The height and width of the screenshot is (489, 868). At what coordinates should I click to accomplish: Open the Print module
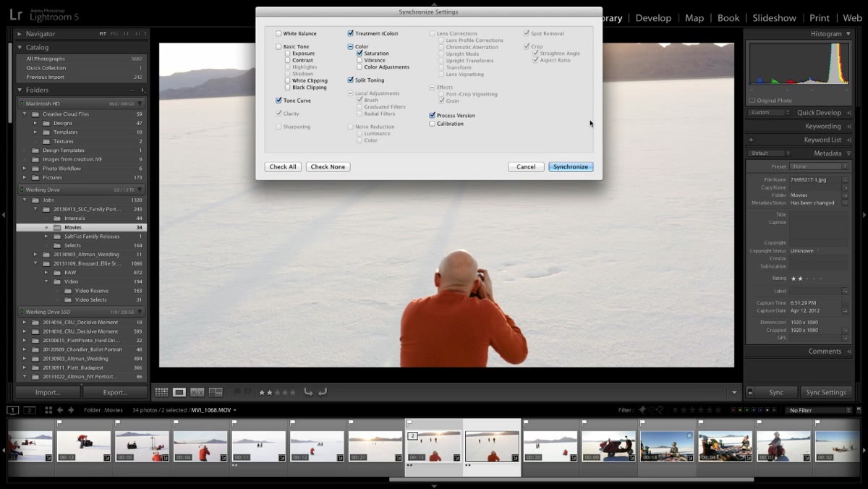pos(820,18)
